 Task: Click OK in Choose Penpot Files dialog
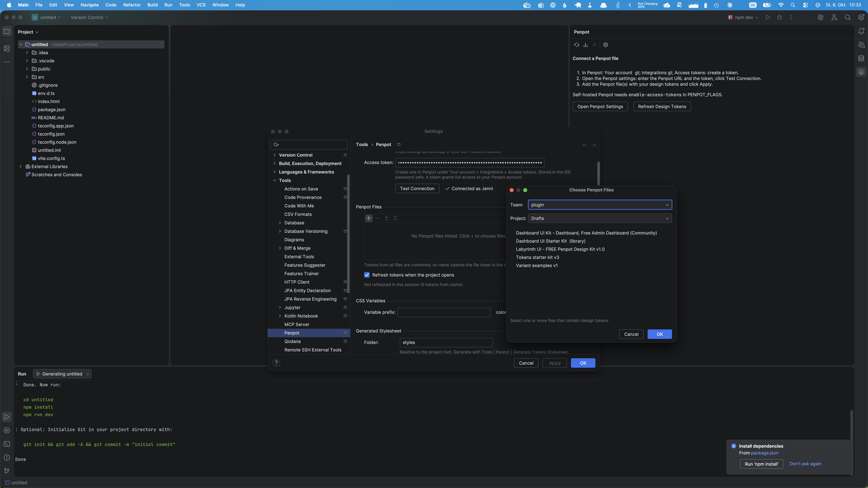(660, 335)
